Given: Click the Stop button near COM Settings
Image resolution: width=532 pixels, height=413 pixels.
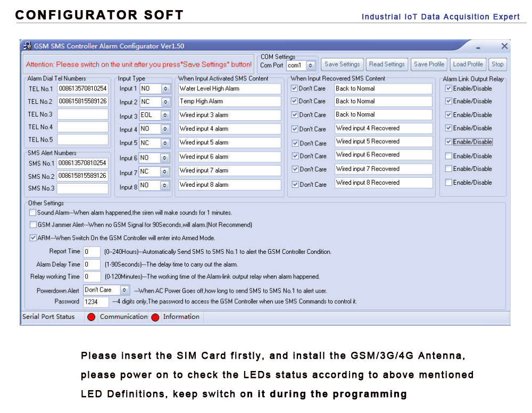Looking at the screenshot, I should click(497, 64).
